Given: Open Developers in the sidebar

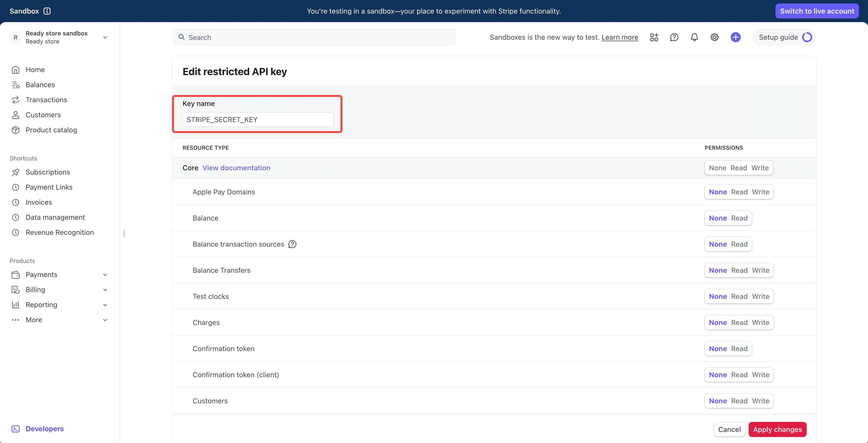Looking at the screenshot, I should point(45,428).
